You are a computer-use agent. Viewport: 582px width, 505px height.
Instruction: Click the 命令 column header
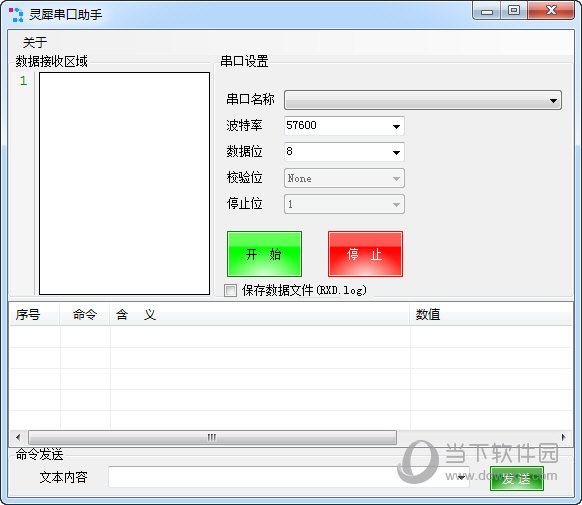tap(85, 315)
